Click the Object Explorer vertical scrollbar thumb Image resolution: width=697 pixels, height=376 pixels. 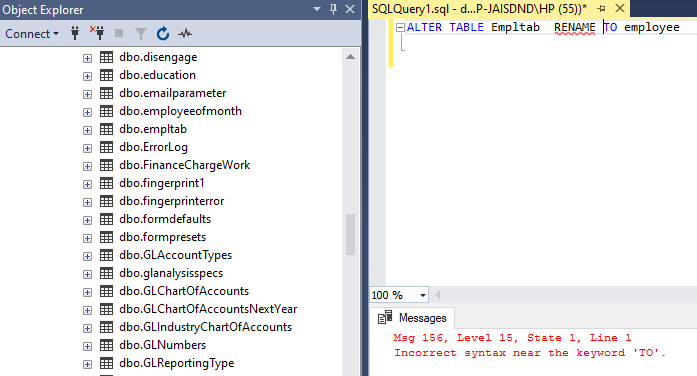[x=350, y=234]
